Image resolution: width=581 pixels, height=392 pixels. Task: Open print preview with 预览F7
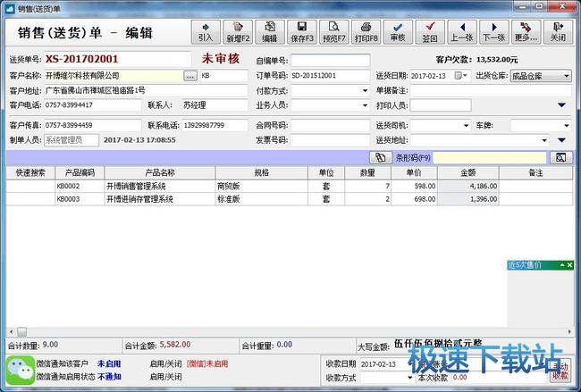333,31
